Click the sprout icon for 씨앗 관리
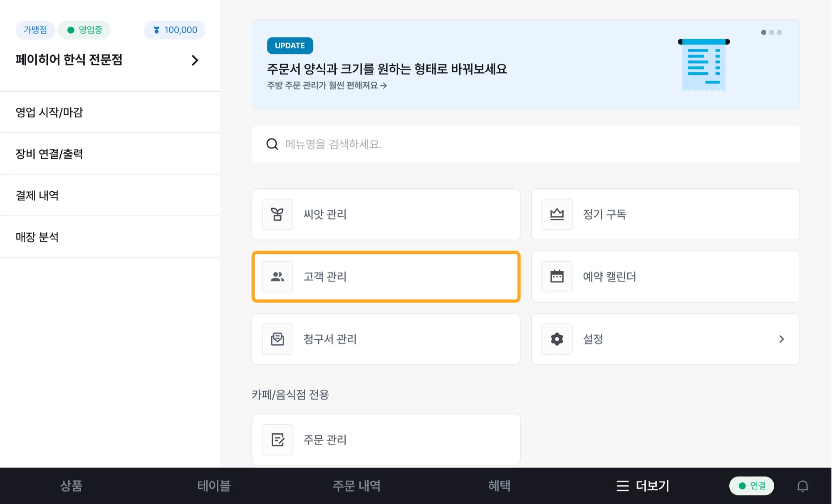Viewport: 832px width, 504px height. click(277, 214)
